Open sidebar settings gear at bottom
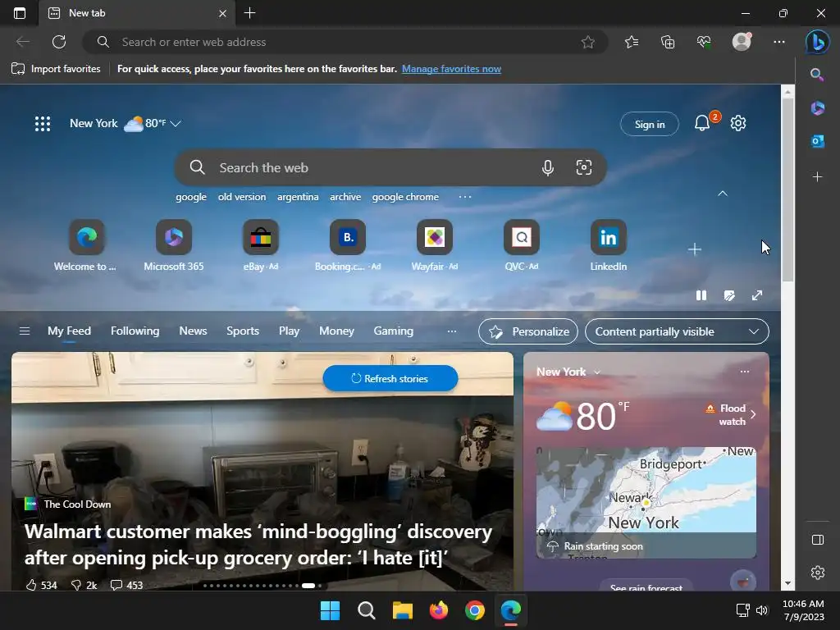This screenshot has height=630, width=840. coord(818,573)
